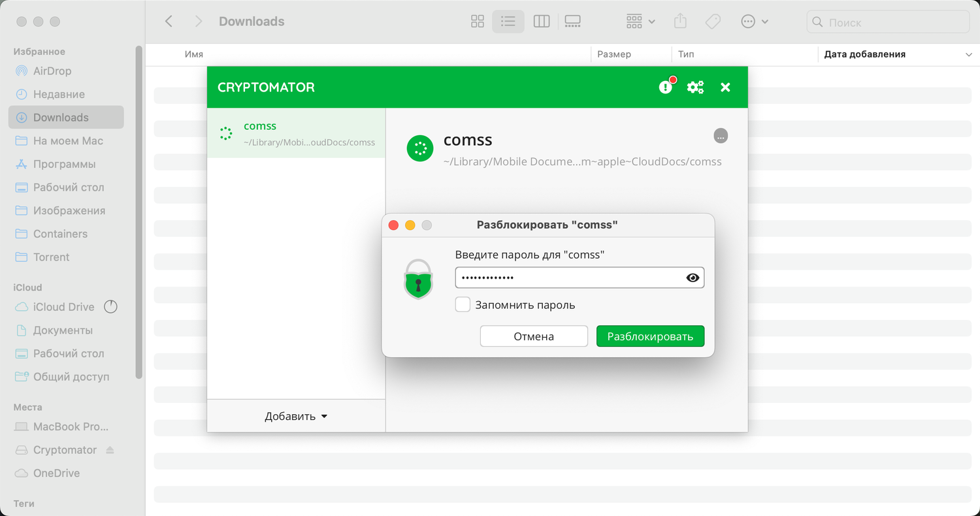Eject the Cryptomator volume
980x516 pixels.
tap(110, 450)
